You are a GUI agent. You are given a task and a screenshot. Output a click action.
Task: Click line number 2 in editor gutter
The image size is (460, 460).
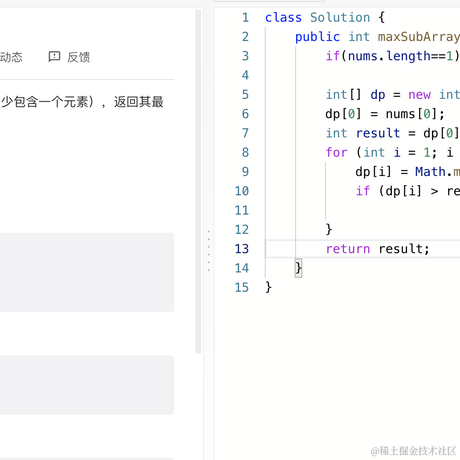245,37
